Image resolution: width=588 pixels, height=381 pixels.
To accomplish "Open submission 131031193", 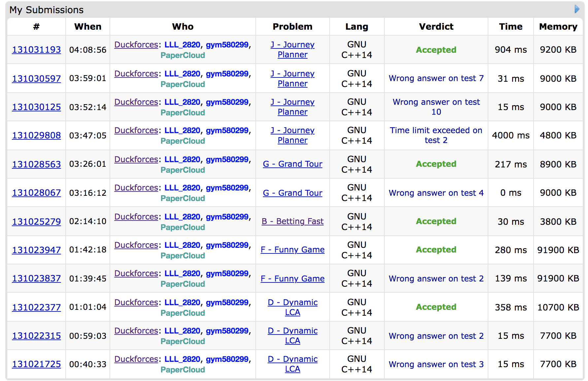I will coord(36,50).
